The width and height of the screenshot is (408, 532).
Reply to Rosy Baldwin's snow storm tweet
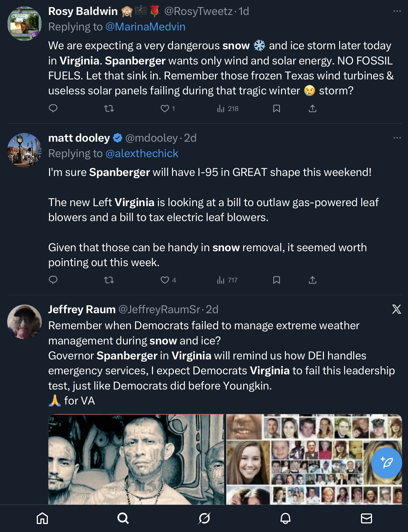pos(53,108)
